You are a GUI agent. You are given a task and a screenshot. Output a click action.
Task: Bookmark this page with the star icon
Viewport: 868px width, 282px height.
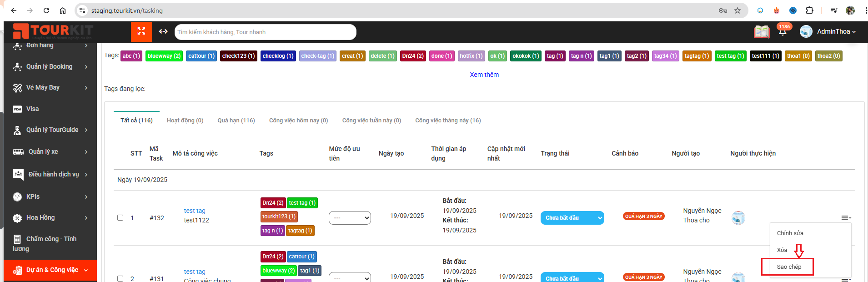click(x=738, y=10)
